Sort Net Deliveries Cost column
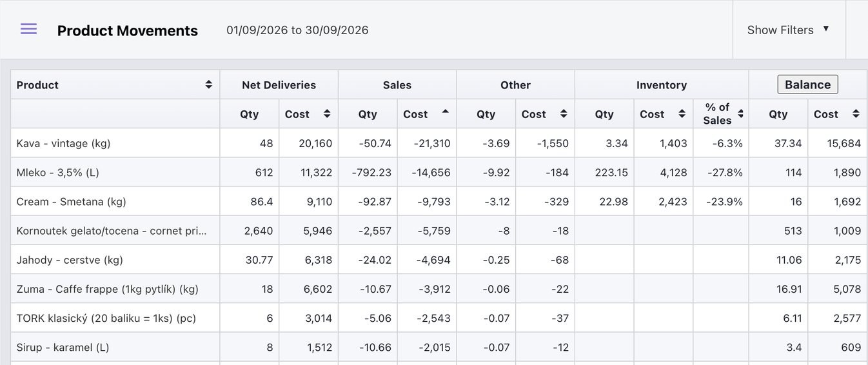This screenshot has width=868, height=365. 327,113
